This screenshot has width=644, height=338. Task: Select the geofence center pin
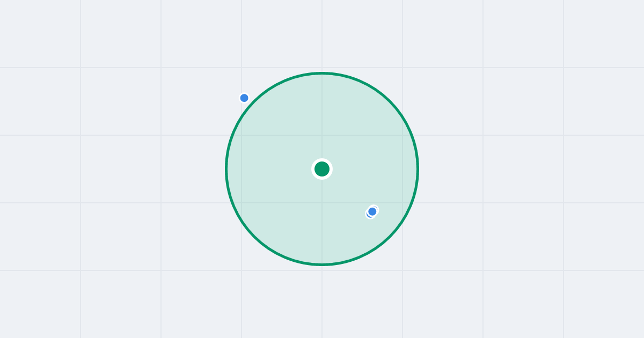click(x=322, y=169)
